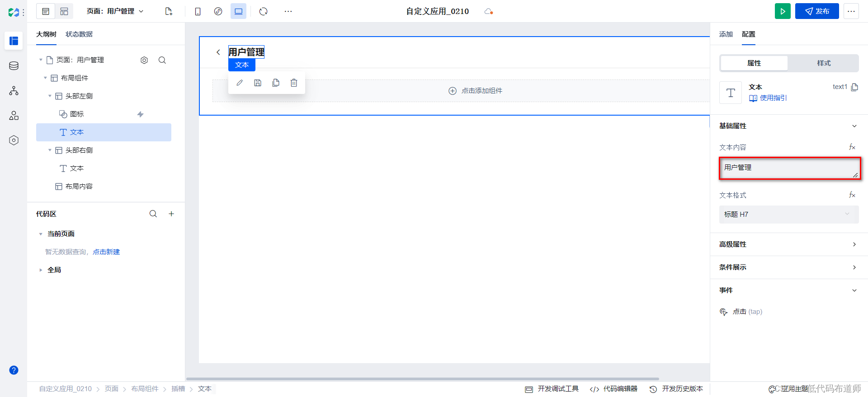This screenshot has width=868, height=397.
Task: Select the 属性 segment tab
Action: tap(754, 63)
